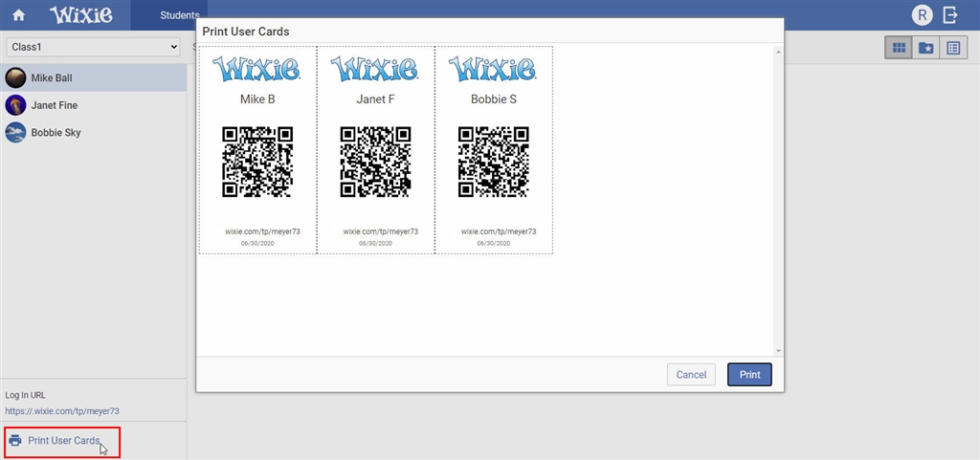Switch to grid thumbnail view
The image size is (980, 460).
pyautogui.click(x=899, y=48)
